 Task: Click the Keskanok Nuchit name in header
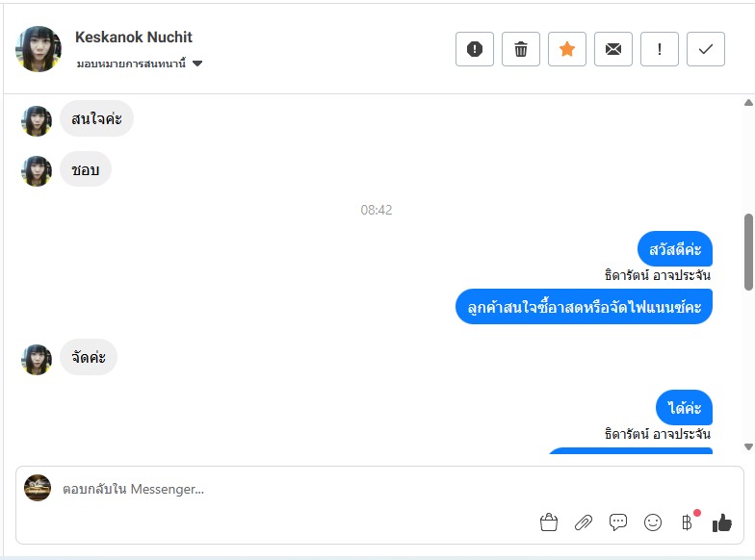pos(134,38)
